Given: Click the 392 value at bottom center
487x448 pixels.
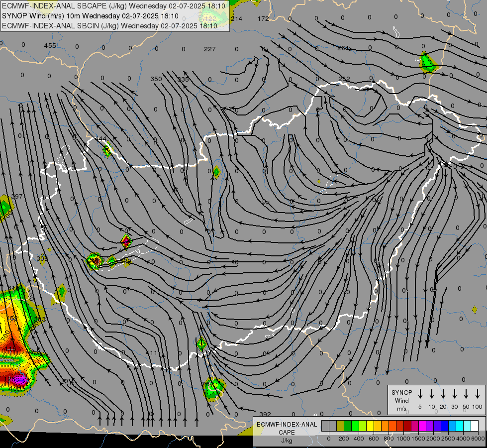Looking at the screenshot, I should click(x=265, y=415).
